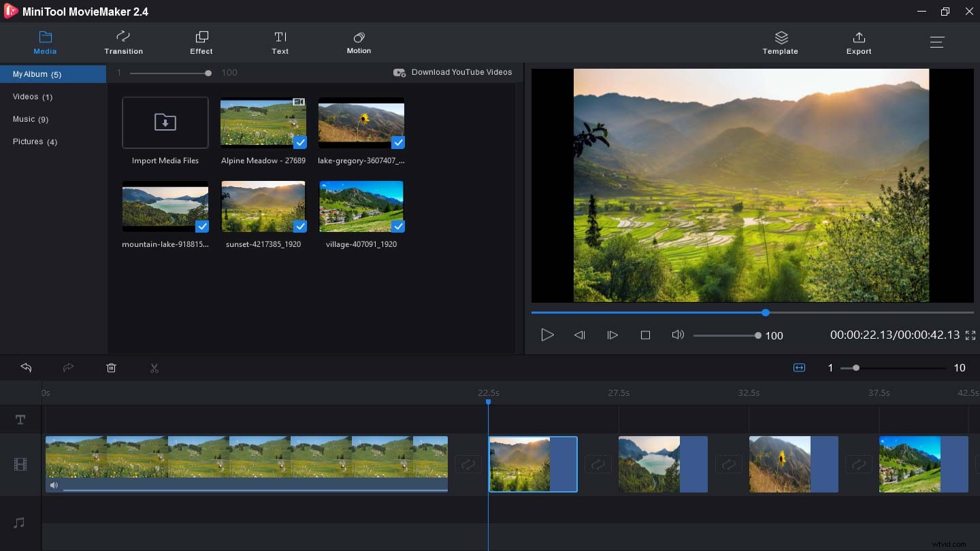Image resolution: width=980 pixels, height=551 pixels.
Task: Open the Template gallery
Action: (x=780, y=42)
